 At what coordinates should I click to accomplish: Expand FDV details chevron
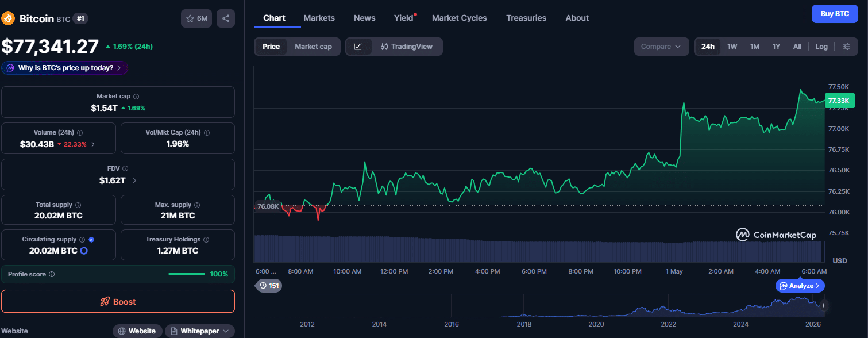(134, 180)
